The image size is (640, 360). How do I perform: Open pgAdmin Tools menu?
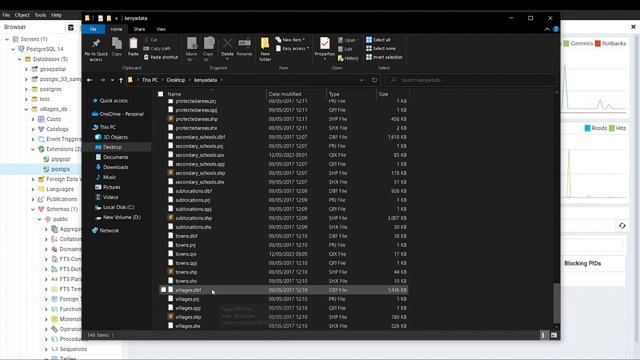[40, 15]
